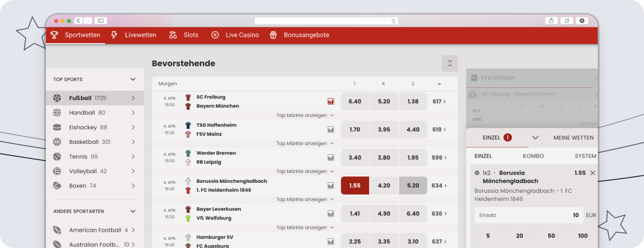Click the Boxen glove icon
The width and height of the screenshot is (644, 248).
point(57,186)
